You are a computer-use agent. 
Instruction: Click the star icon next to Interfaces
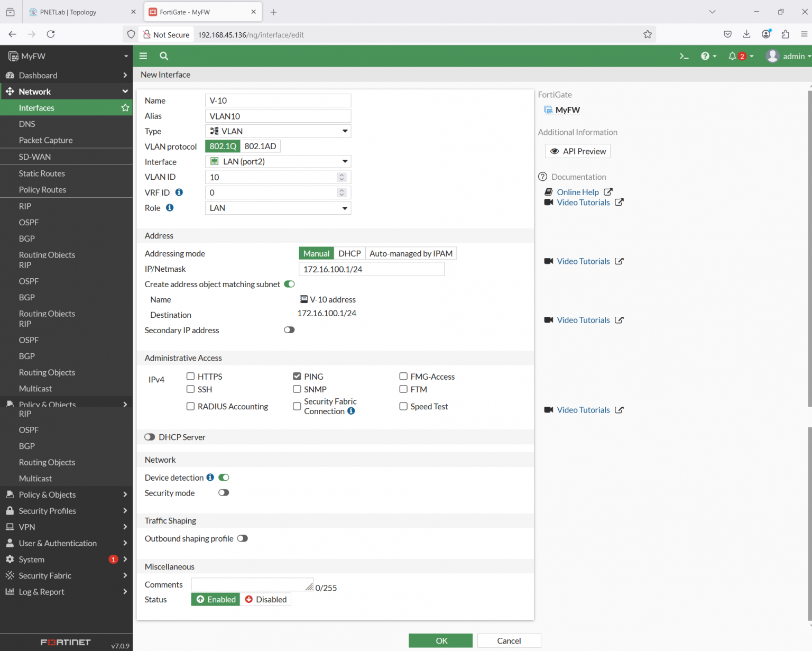125,107
